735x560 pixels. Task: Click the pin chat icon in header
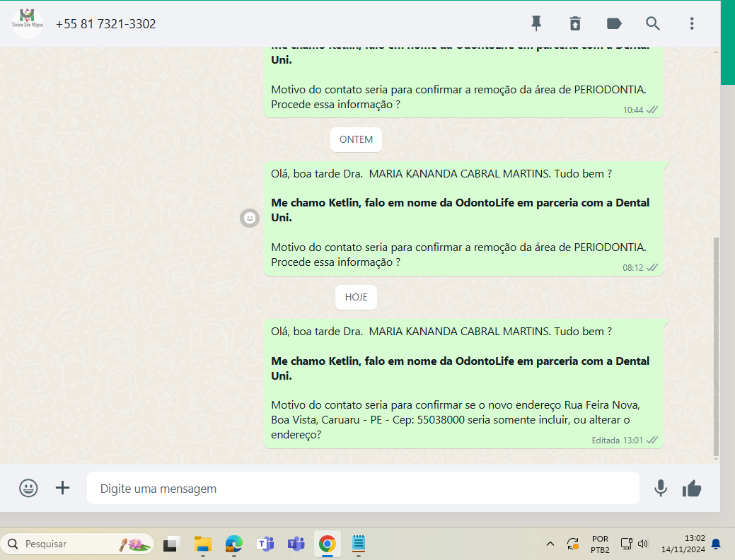pos(536,23)
